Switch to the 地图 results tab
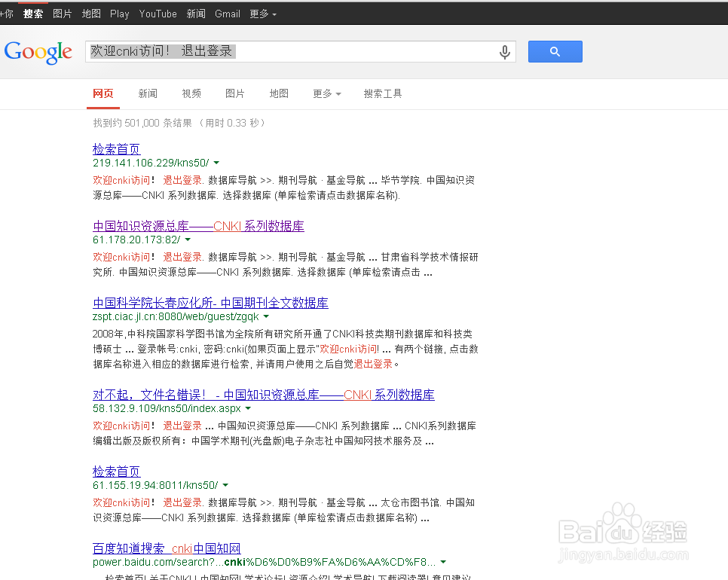728x580 pixels. 279,93
